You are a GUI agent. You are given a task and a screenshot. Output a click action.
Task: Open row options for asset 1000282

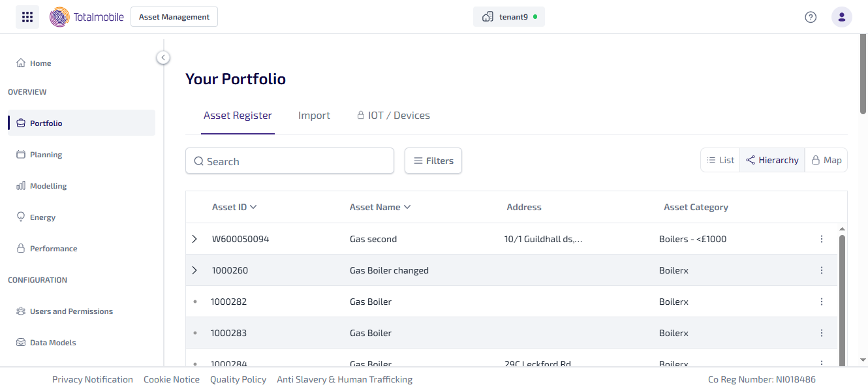(x=821, y=302)
